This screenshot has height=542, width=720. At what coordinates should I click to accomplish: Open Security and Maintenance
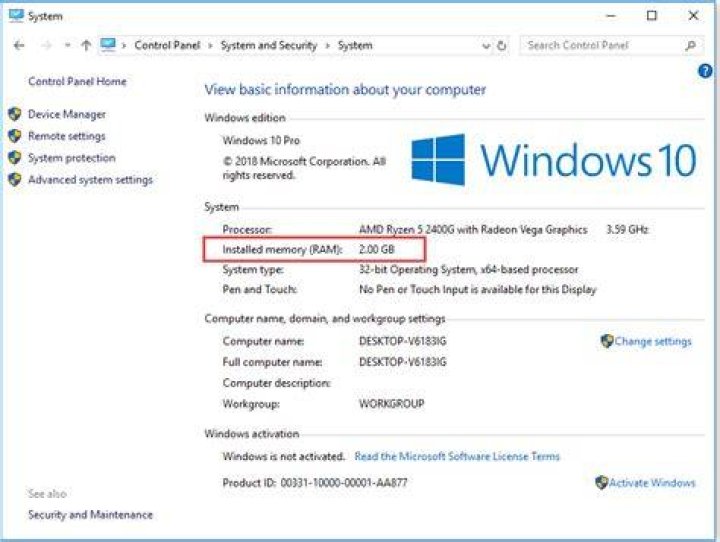[x=90, y=514]
